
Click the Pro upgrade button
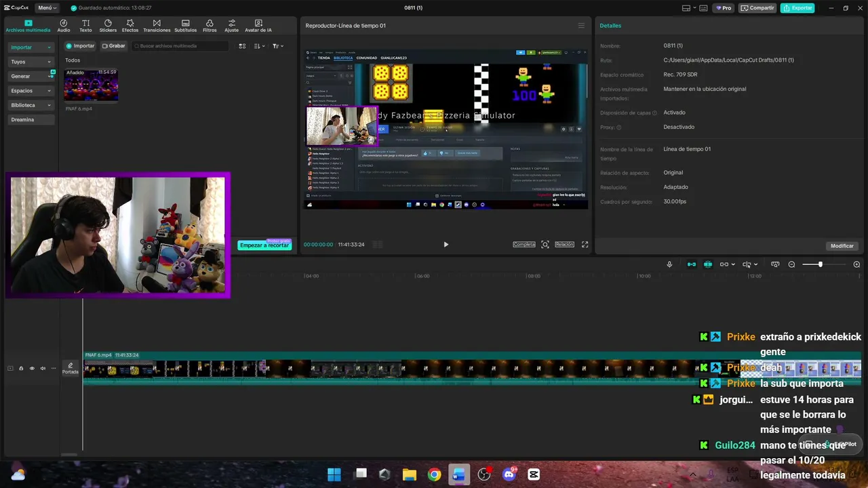724,8
